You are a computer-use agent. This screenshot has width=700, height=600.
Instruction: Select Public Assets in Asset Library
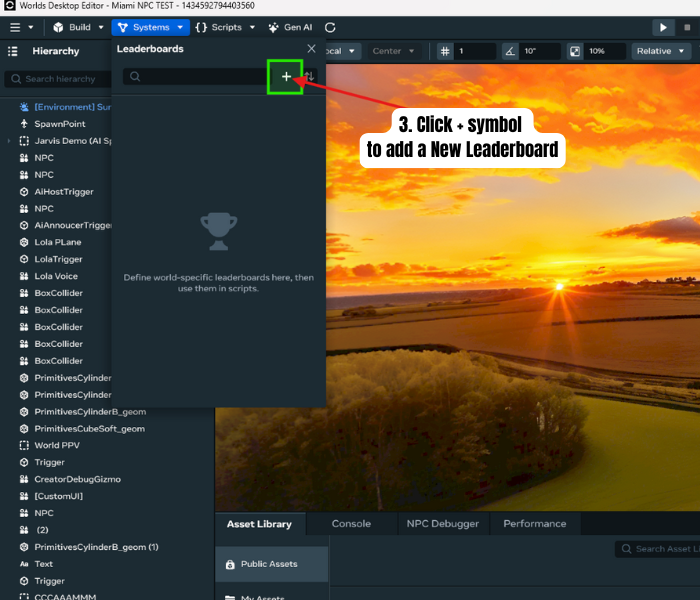pos(269,564)
